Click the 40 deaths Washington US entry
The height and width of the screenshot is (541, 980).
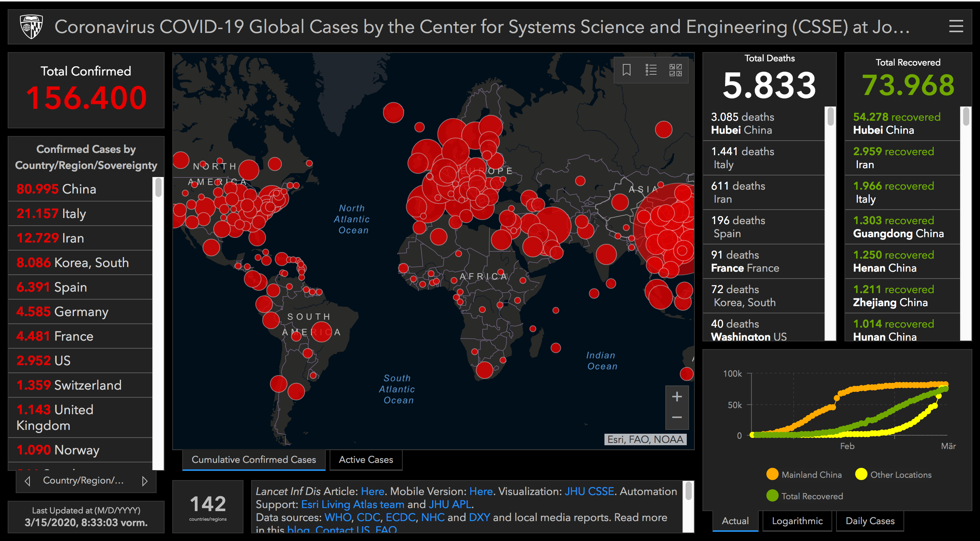[x=764, y=328]
